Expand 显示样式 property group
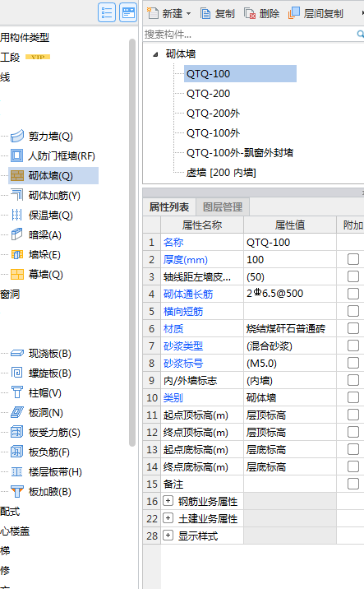 point(168,536)
